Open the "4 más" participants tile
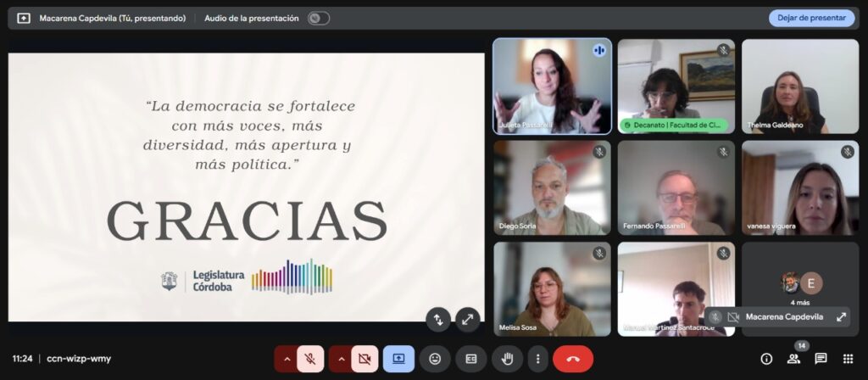This screenshot has height=380, width=868. tap(799, 288)
